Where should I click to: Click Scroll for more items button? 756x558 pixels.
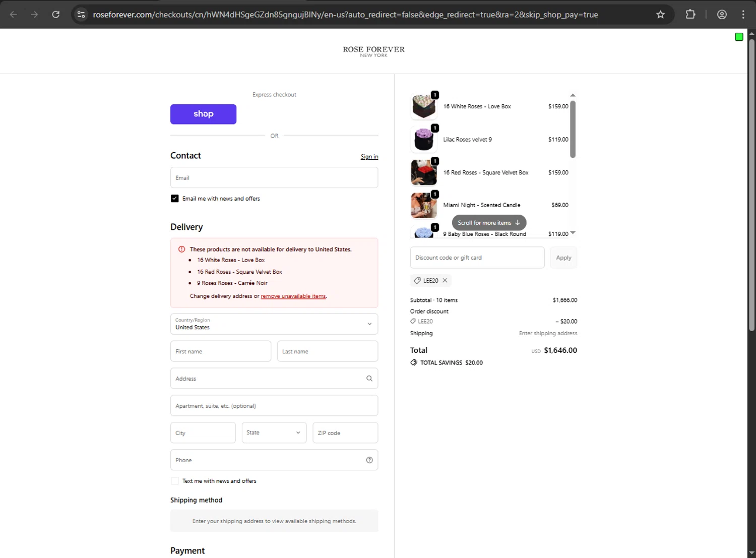[x=489, y=223]
